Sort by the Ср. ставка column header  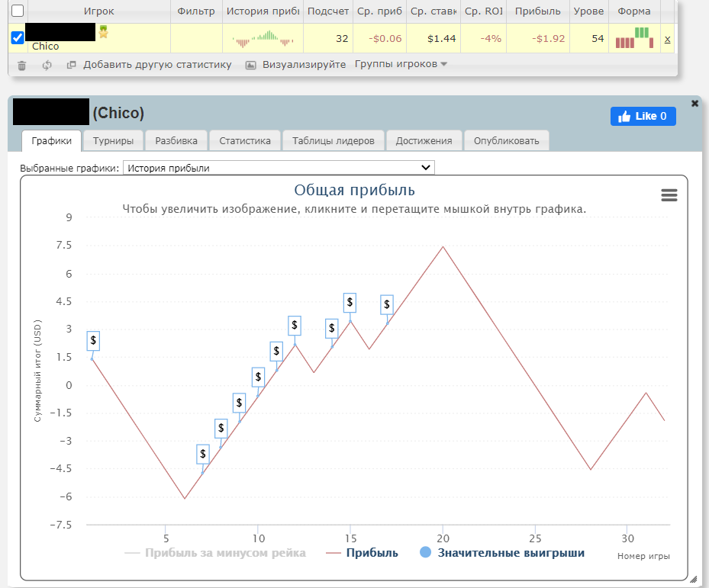433,11
